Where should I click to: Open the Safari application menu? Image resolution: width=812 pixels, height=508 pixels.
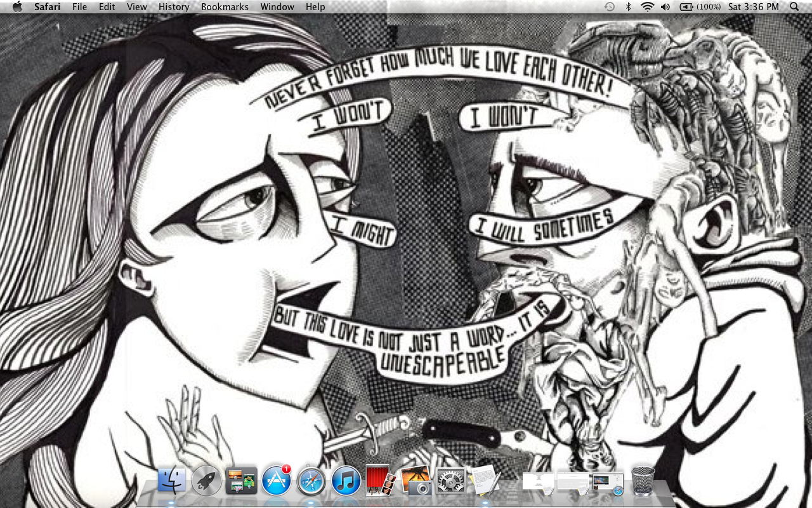click(x=48, y=7)
